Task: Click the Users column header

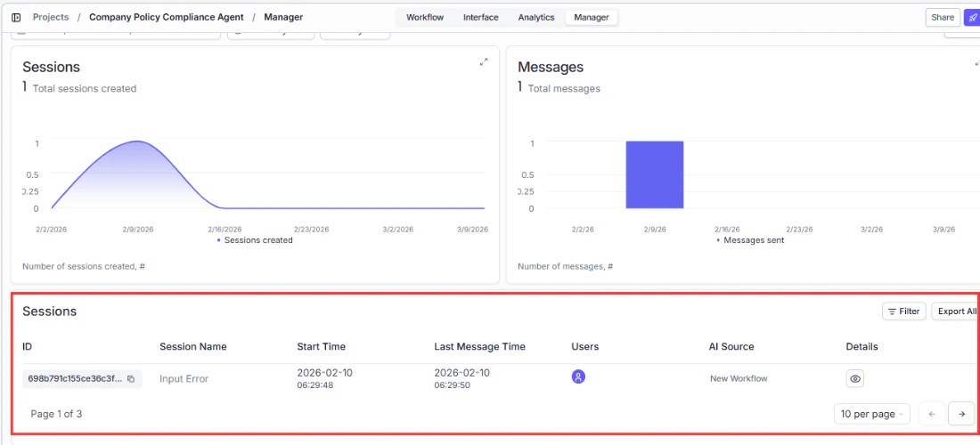Action: [585, 346]
